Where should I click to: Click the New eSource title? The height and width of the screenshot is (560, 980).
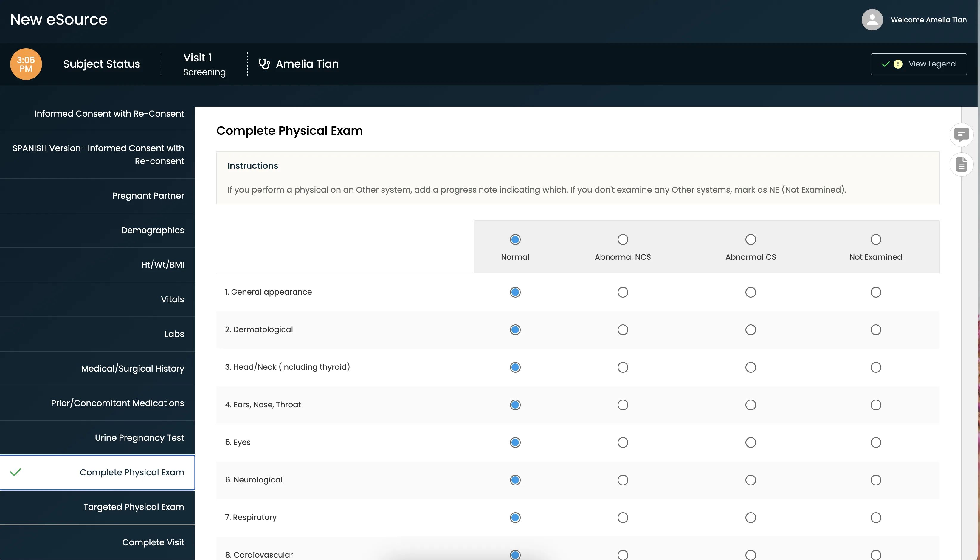coord(59,20)
